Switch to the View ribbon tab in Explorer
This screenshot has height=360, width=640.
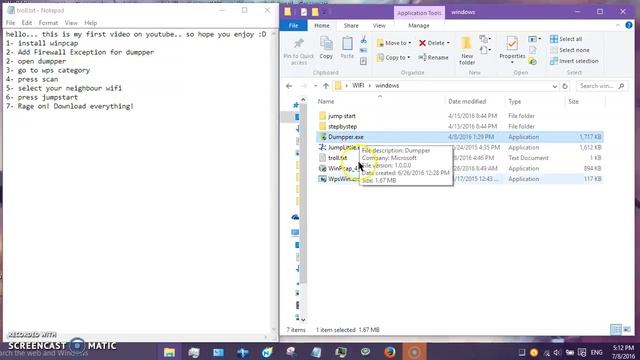[379, 25]
